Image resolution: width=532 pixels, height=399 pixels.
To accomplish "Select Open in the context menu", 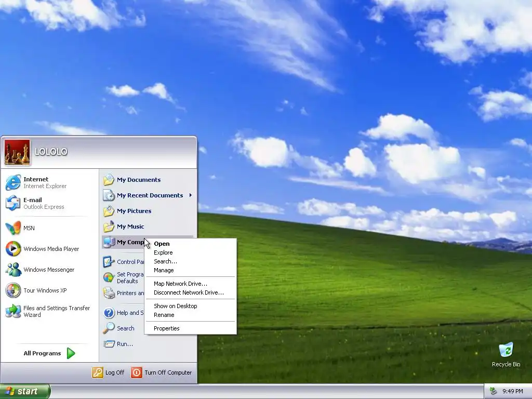I will click(190, 244).
